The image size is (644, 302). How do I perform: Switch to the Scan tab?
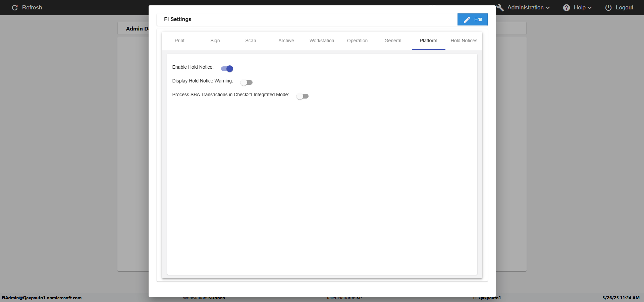click(251, 41)
